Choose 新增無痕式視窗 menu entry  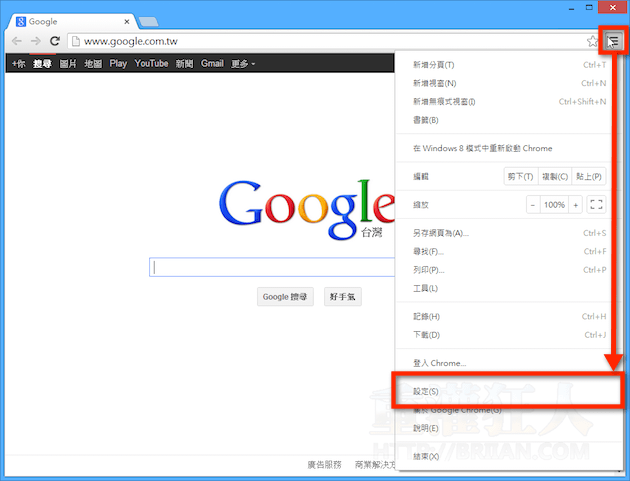tap(444, 101)
